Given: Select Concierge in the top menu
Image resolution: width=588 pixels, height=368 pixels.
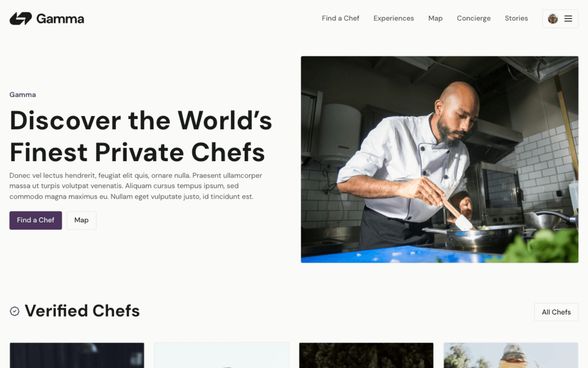Looking at the screenshot, I should pyautogui.click(x=474, y=18).
